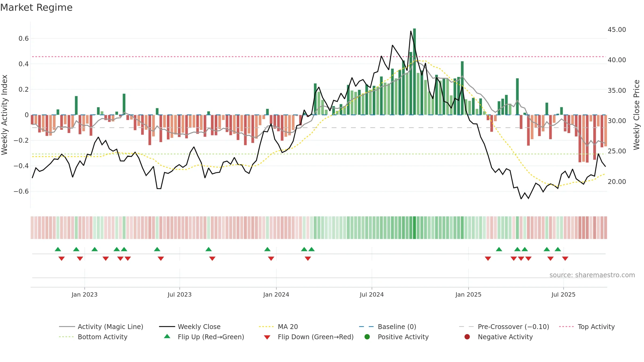Screen dimensions: 644x362
Task: Click the 35.00 price axis label
Action: [x=617, y=90]
